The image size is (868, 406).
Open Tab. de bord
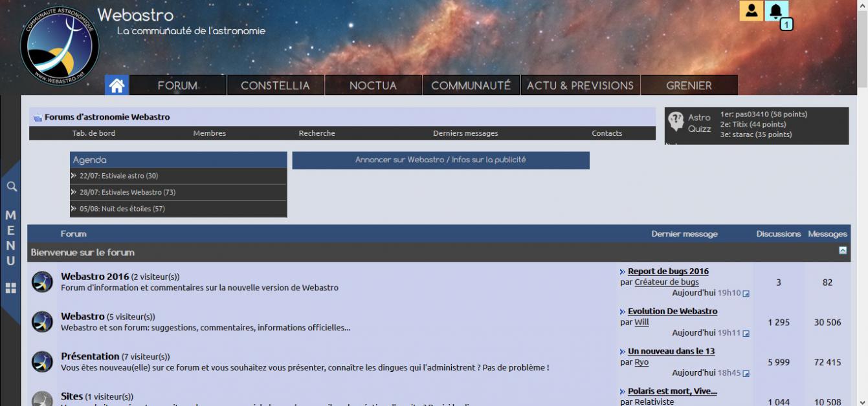pos(94,133)
